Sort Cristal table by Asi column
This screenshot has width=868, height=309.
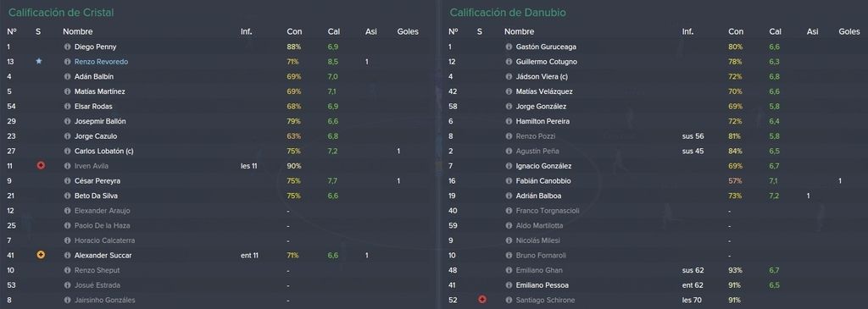click(371, 32)
